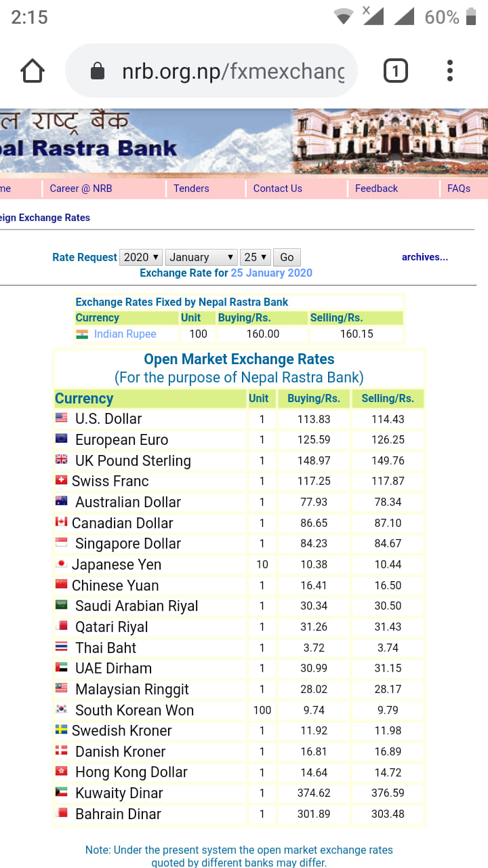
Task: Open the Career @ NRB menu item
Action: pos(81,189)
